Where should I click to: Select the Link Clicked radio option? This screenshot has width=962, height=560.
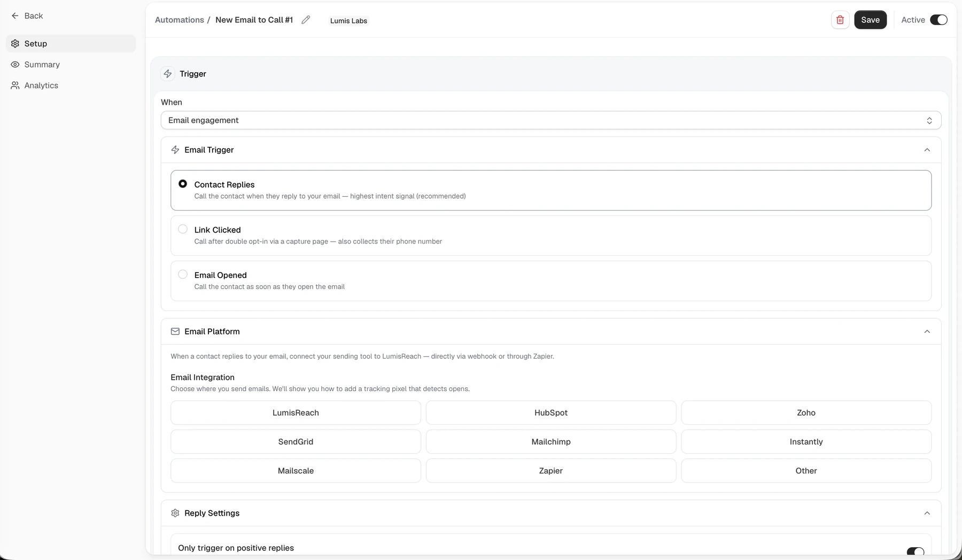click(x=183, y=229)
